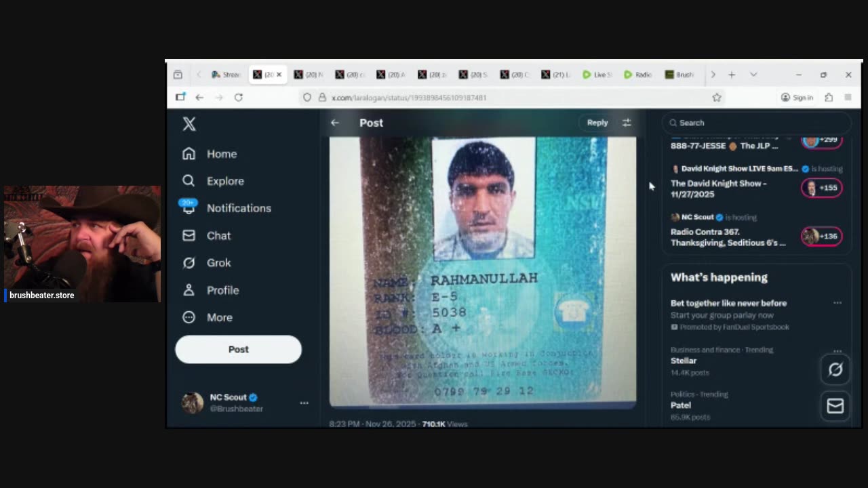The image size is (868, 488).
Task: Click Sign in on browser toolbar
Action: pyautogui.click(x=797, y=98)
